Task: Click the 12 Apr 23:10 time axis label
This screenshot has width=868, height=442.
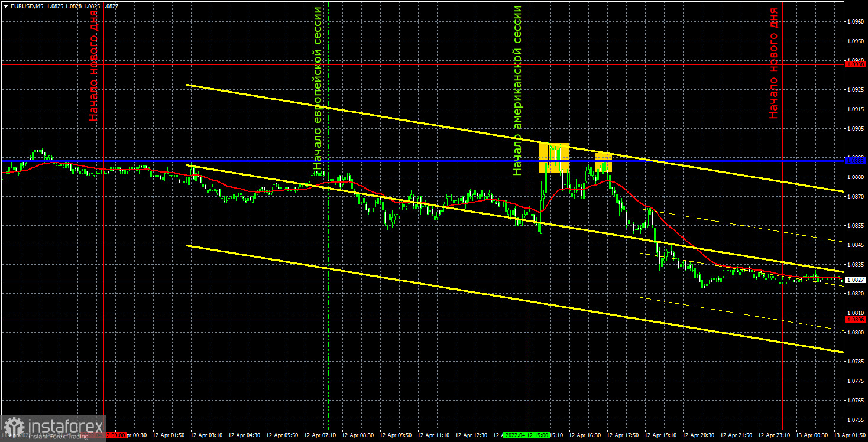Action: 775,435
